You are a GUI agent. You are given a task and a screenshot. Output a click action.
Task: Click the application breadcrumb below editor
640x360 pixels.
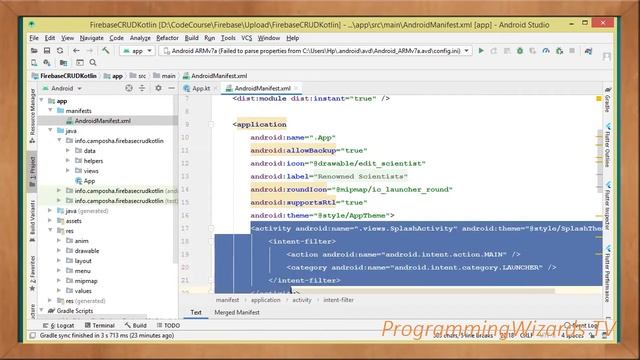point(266,300)
